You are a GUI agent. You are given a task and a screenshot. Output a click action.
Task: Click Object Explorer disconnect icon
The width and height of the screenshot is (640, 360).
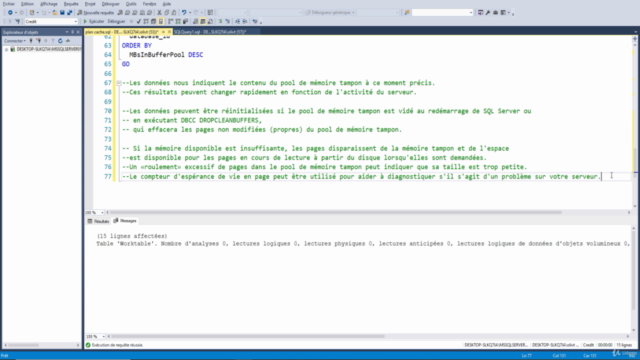coord(38,41)
